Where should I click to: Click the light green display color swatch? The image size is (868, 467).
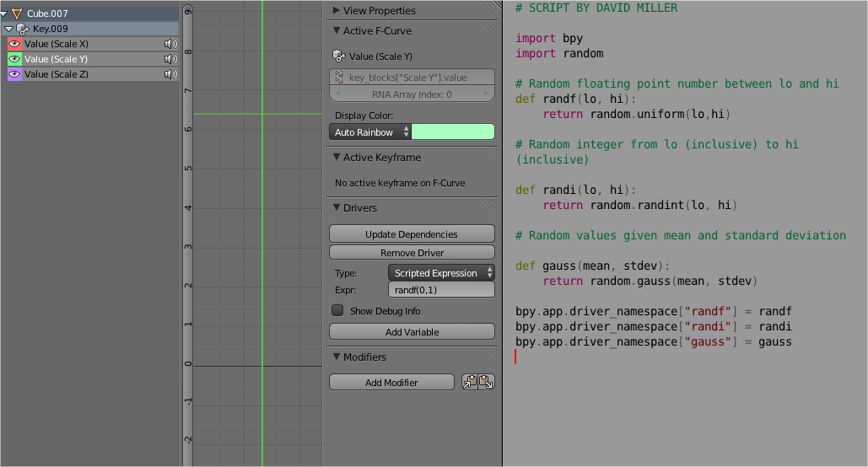pos(453,132)
